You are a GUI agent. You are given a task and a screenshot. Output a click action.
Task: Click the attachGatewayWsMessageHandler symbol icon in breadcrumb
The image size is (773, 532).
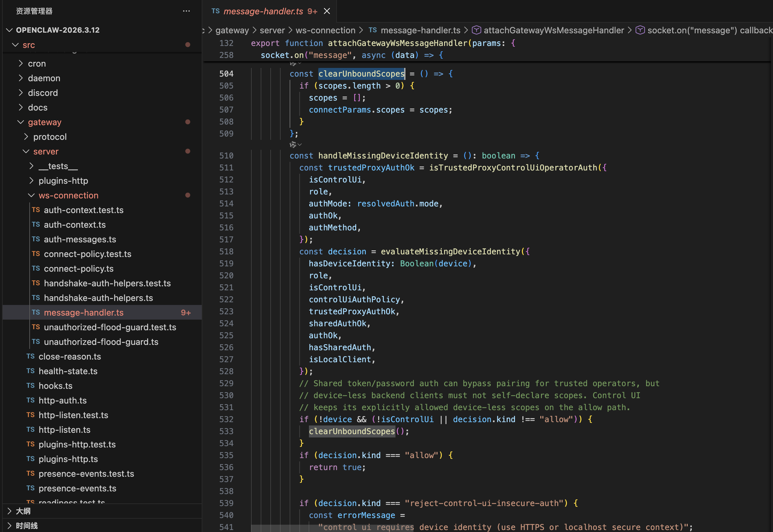click(x=477, y=30)
